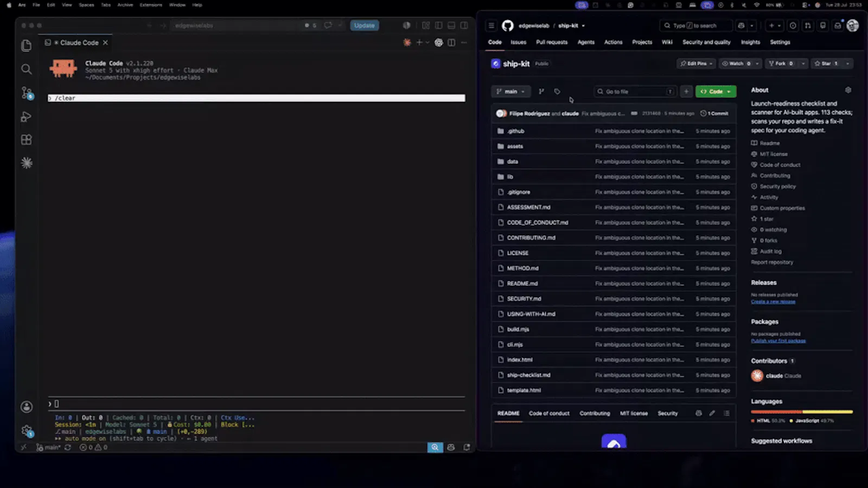Edit About details with the gear icon

pyautogui.click(x=848, y=90)
